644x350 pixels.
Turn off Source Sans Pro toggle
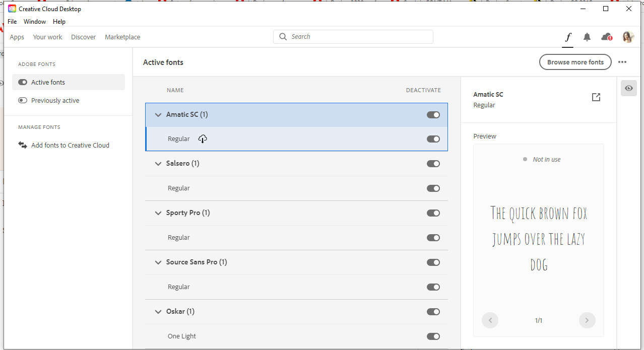(433, 262)
